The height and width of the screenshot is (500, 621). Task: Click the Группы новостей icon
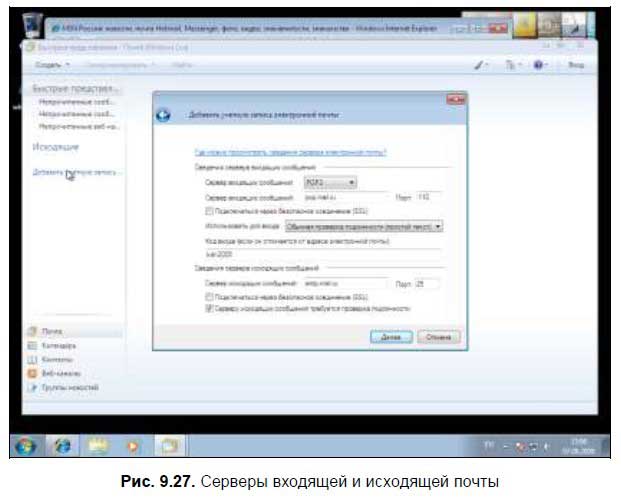point(32,387)
